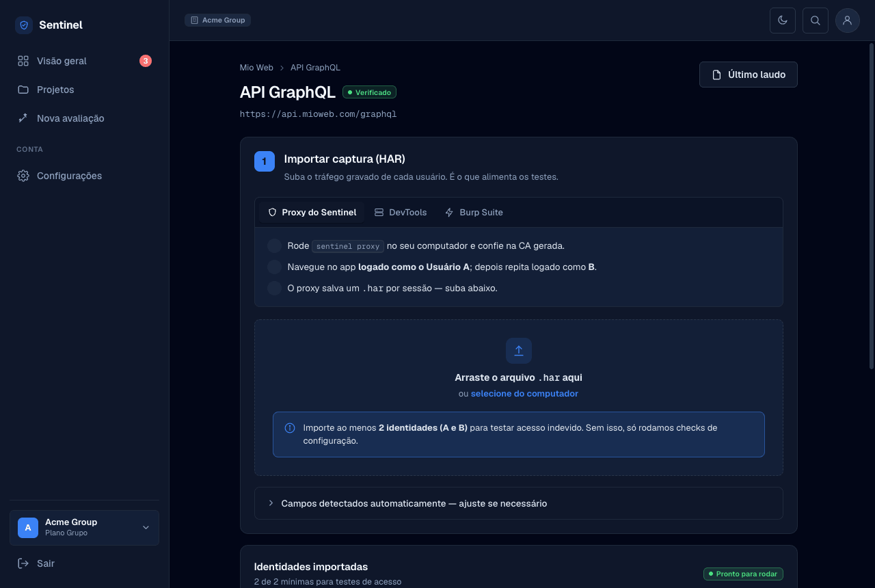Click the Nova avaliação wand icon
Image resolution: width=875 pixels, height=588 pixels.
[23, 118]
